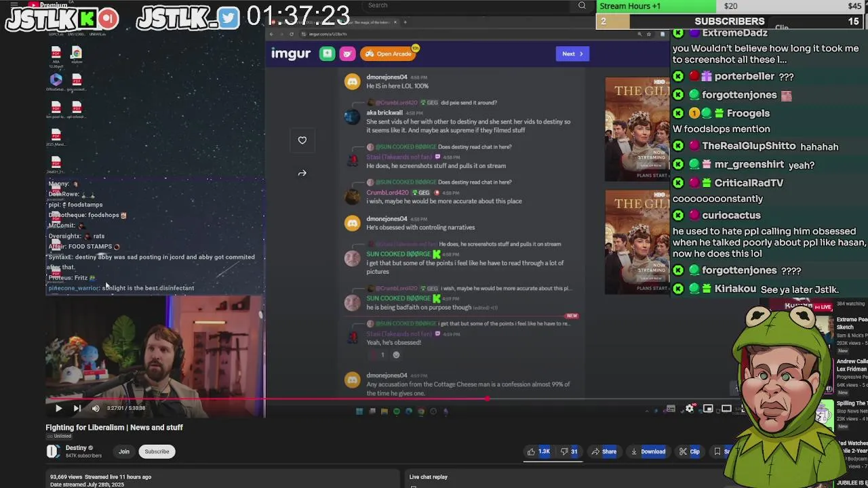Open the video settings gear
This screenshot has height=488, width=868.
[690, 409]
